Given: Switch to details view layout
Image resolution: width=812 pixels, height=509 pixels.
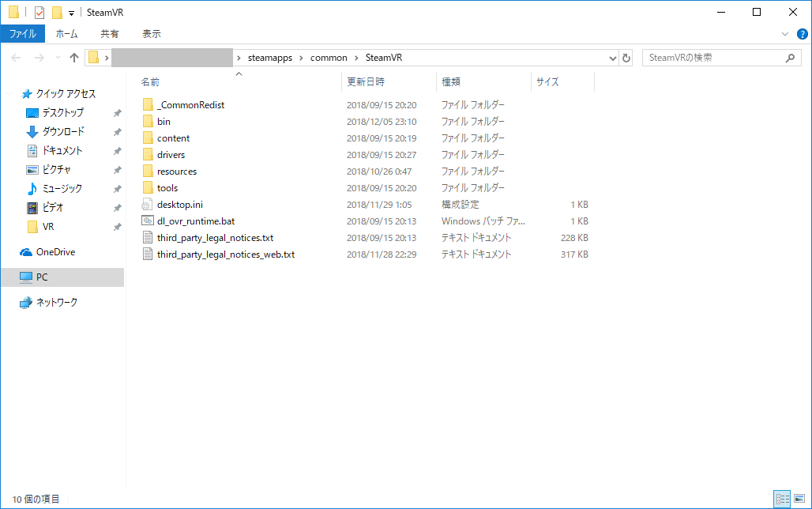Looking at the screenshot, I should coord(782,499).
